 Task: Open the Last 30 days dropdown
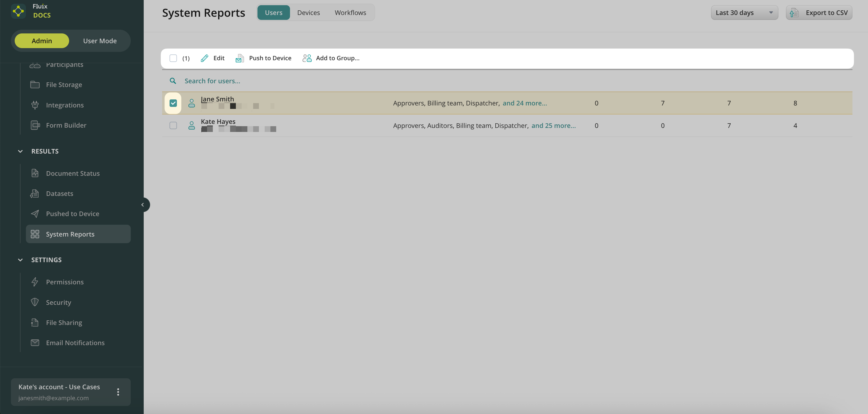click(x=744, y=13)
